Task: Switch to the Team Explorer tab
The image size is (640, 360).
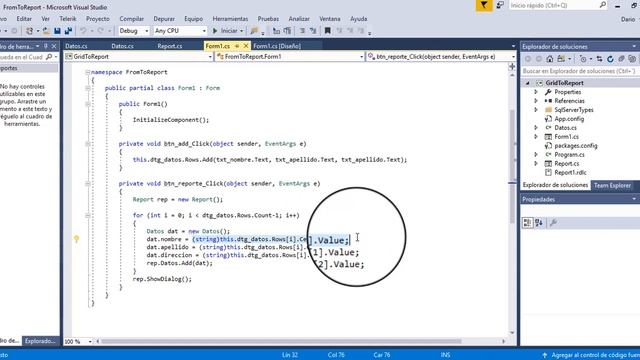Action: pos(612,185)
